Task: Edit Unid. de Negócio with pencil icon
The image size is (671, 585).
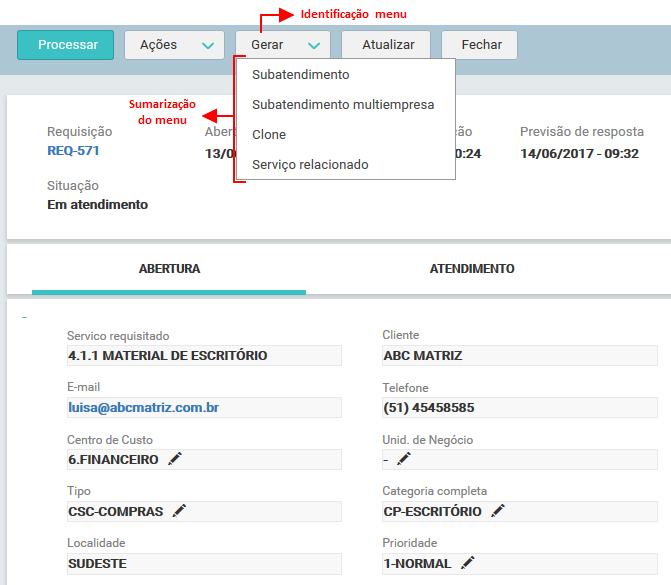Action: [404, 459]
